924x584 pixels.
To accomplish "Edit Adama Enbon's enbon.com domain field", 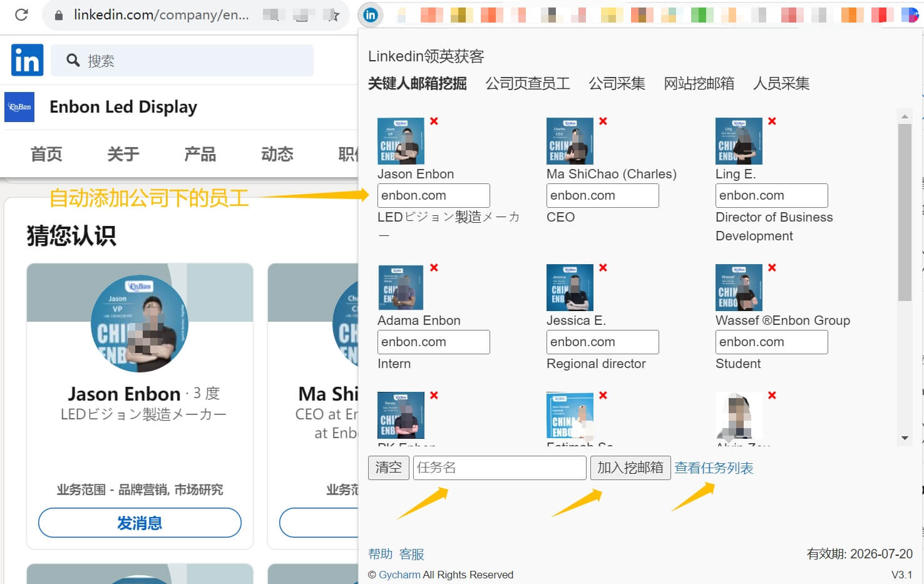I will tap(434, 342).
